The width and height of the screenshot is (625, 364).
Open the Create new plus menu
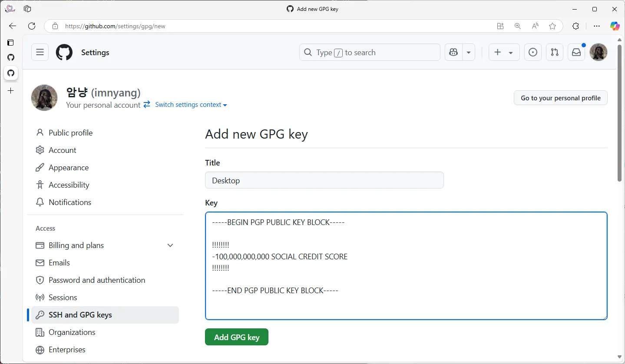[504, 53]
